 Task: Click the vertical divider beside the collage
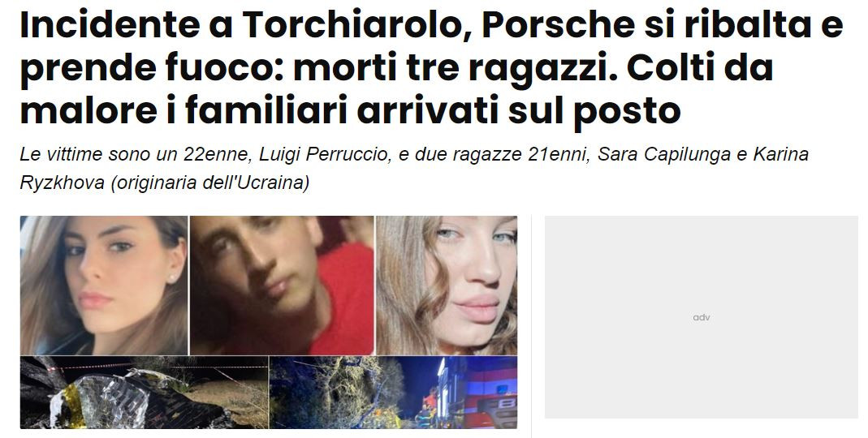pyautogui.click(x=531, y=326)
